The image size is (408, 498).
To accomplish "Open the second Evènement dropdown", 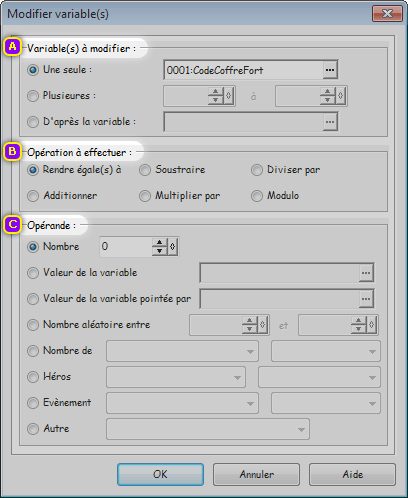I will tap(326, 403).
